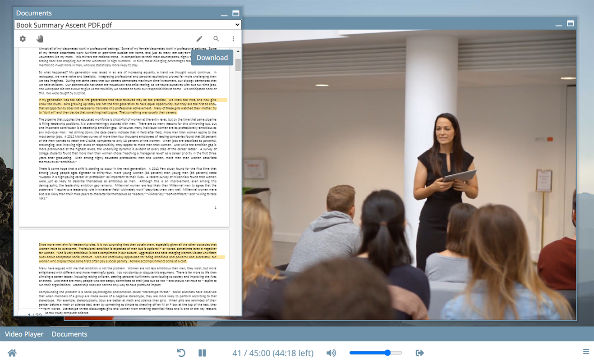Image resolution: width=594 pixels, height=364 pixels.
Task: Open the three-dot more options menu
Action: tap(233, 39)
